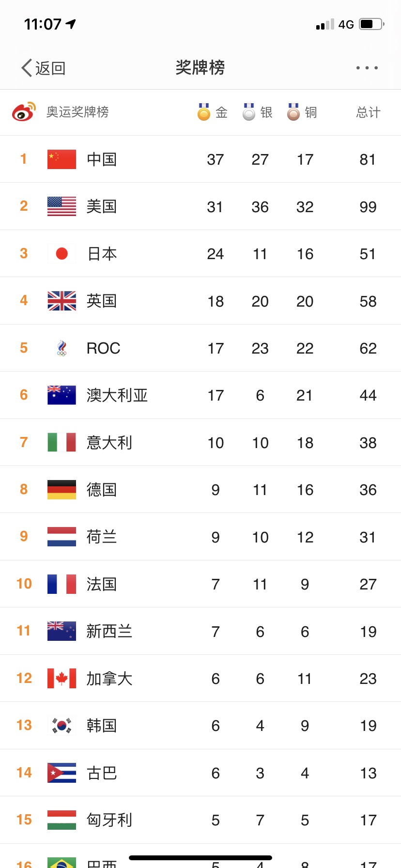The height and width of the screenshot is (868, 401).
Task: Tap the back arrow labeled 返回
Action: [x=44, y=68]
